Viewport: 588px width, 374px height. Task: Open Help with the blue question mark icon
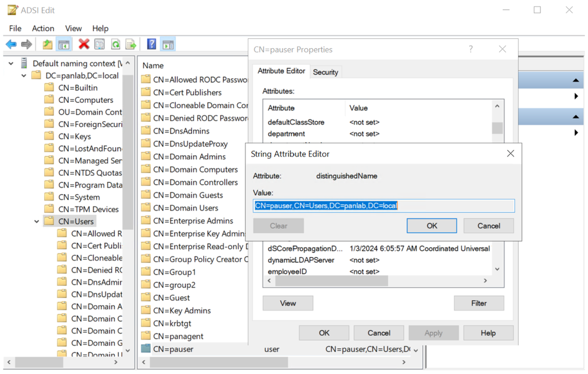[x=151, y=44]
